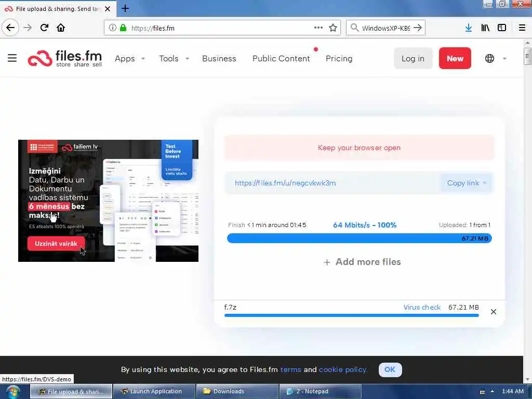
Task: Click the f.7z file progress bar
Action: pyautogui.click(x=351, y=315)
